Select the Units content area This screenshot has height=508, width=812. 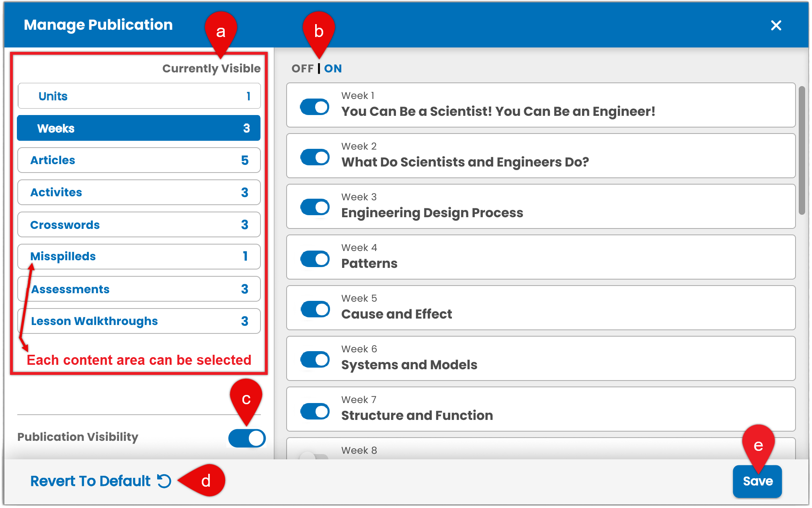[139, 96]
